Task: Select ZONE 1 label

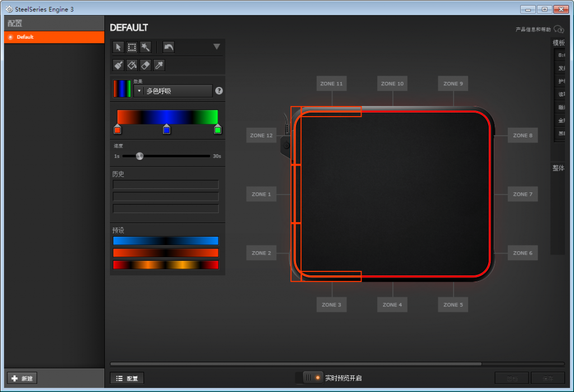Action: click(261, 194)
